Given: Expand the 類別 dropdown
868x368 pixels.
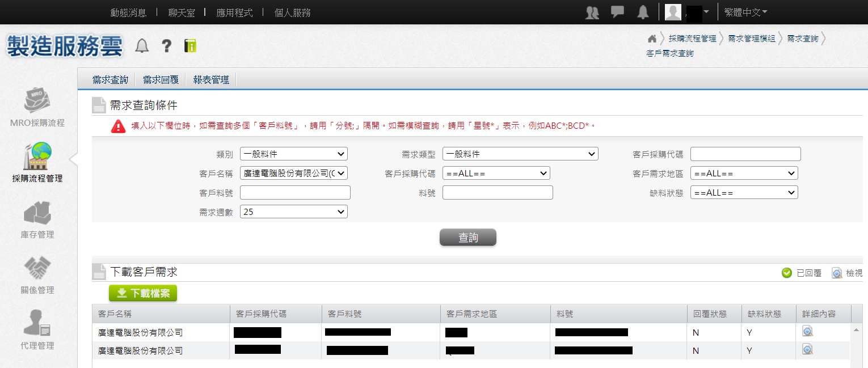Looking at the screenshot, I should tap(293, 154).
